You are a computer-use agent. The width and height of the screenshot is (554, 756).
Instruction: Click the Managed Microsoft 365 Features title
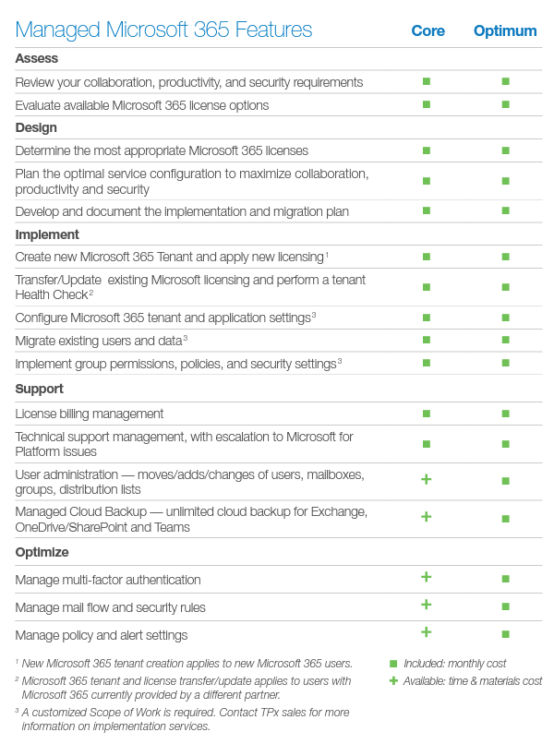163,30
